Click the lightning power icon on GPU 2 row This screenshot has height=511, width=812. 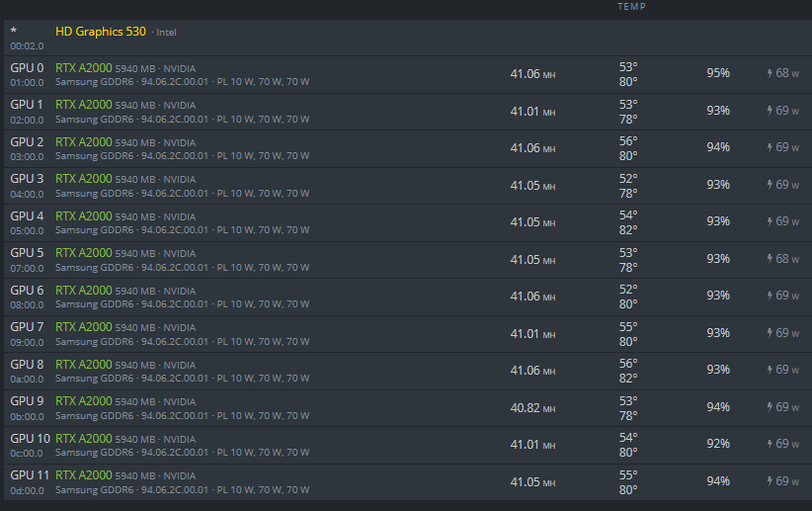click(771, 147)
